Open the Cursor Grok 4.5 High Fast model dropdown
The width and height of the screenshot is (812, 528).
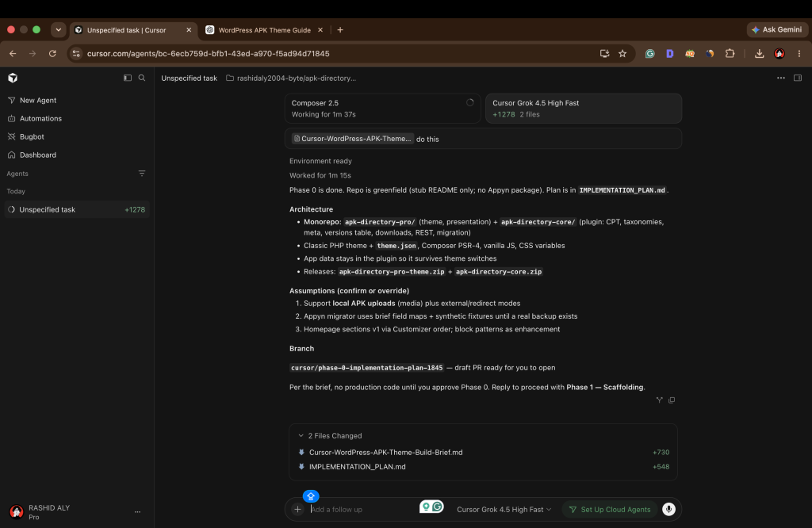[504, 509]
